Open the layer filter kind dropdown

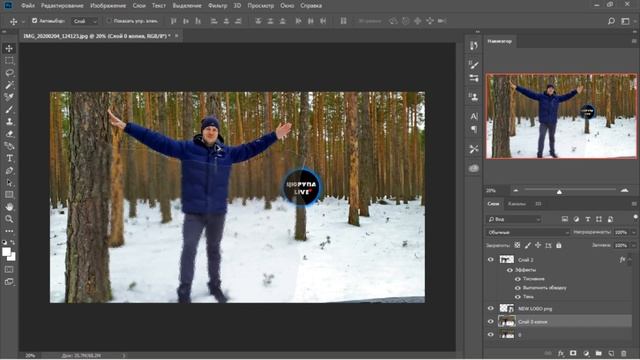click(514, 219)
